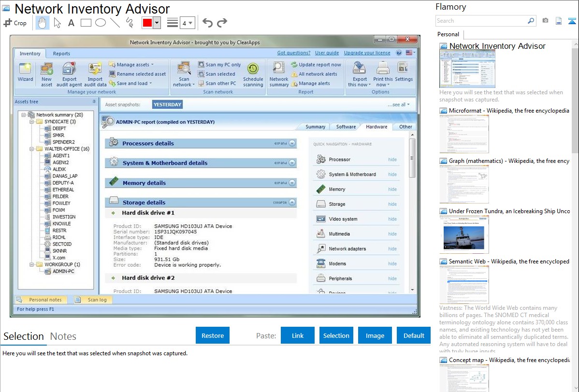Switch to the Summary report tab
Viewport: 579px width, 392px height.
(x=315, y=127)
